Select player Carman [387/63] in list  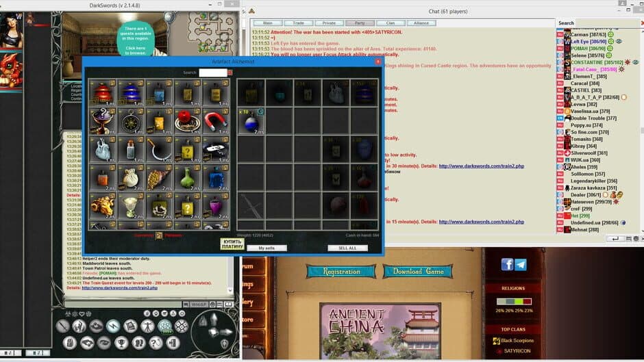[588, 34]
